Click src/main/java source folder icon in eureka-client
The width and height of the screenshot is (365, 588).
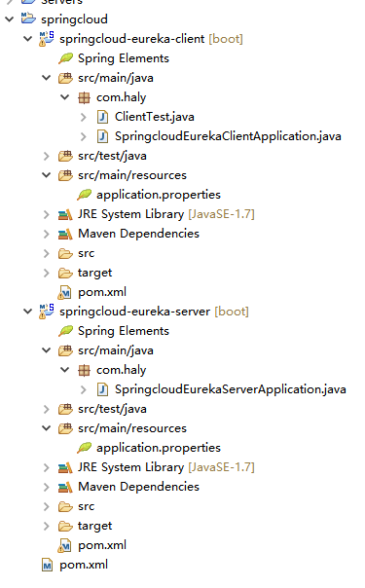tap(65, 78)
